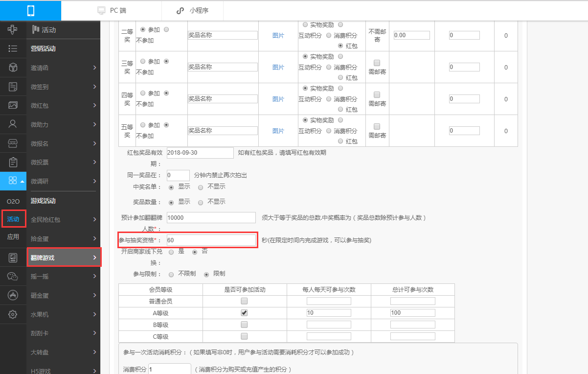Select 不限制 for 参与限制
The width and height of the screenshot is (588, 374).
pyautogui.click(x=171, y=274)
